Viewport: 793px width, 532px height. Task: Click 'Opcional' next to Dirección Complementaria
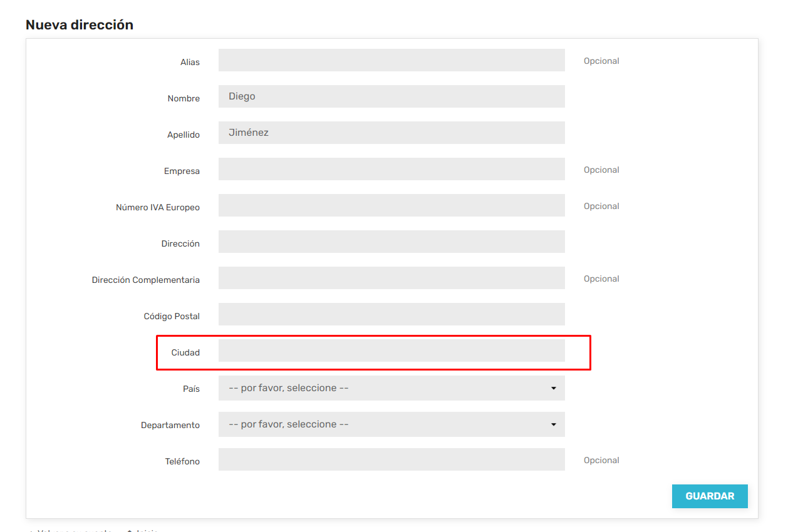(x=601, y=279)
